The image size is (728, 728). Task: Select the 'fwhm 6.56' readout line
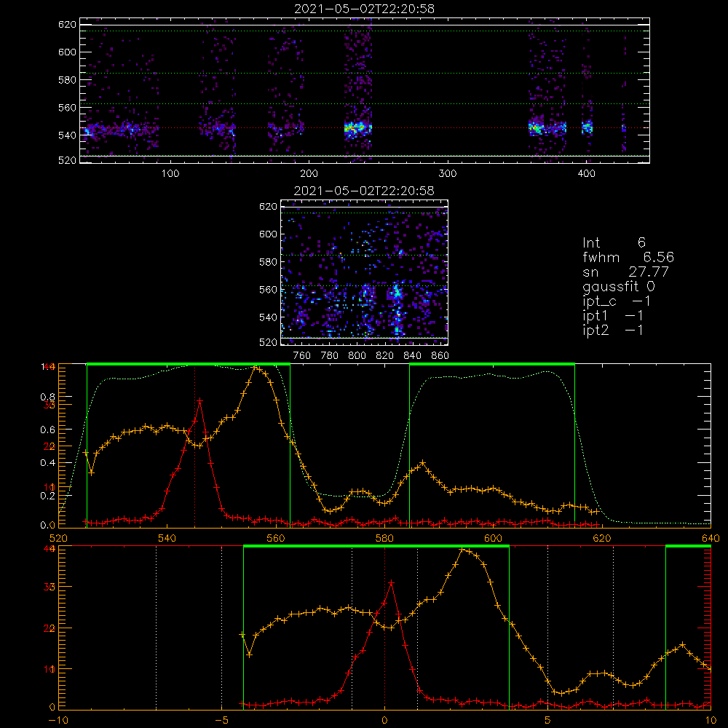628,257
